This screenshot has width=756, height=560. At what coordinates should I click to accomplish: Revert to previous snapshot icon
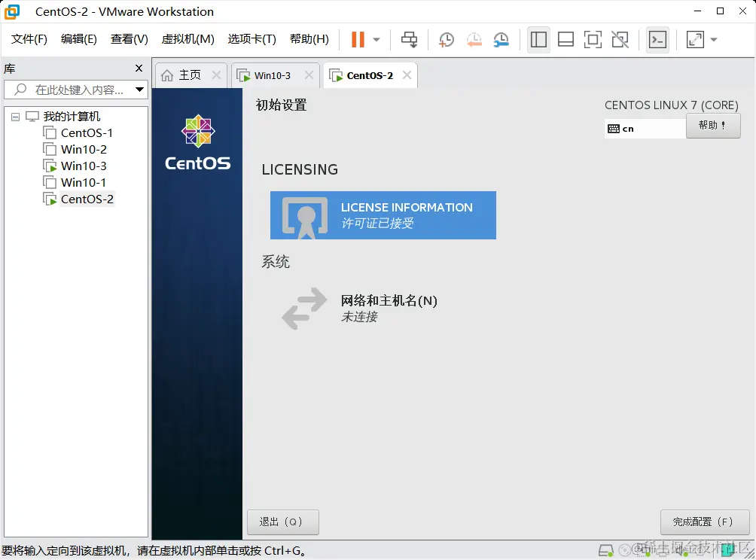[474, 40]
